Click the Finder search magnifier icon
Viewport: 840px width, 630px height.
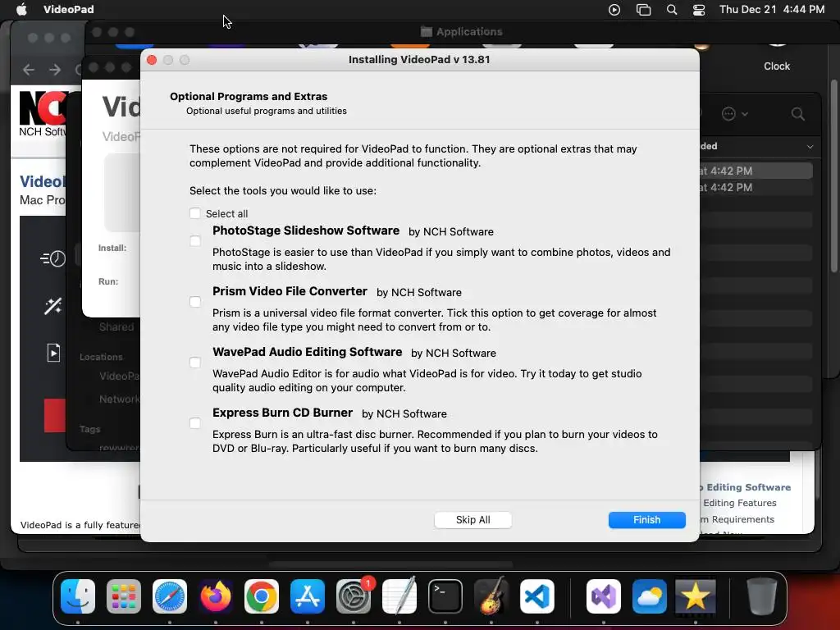click(x=797, y=113)
